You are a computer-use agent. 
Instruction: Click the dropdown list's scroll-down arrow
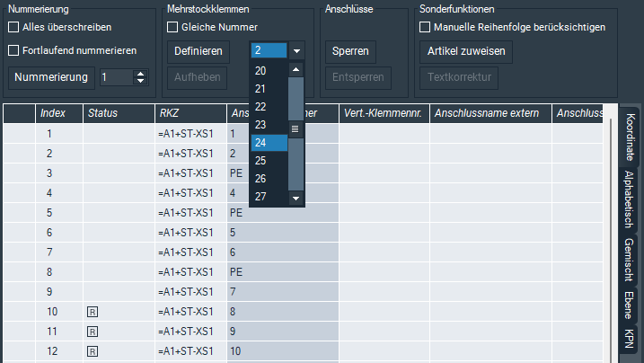click(x=296, y=197)
